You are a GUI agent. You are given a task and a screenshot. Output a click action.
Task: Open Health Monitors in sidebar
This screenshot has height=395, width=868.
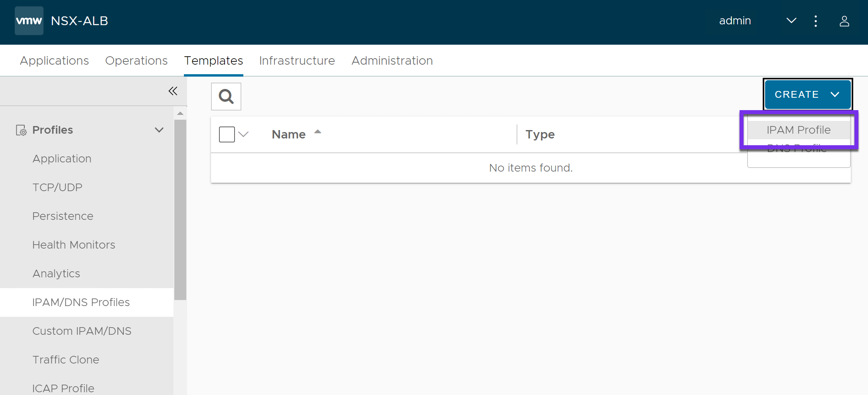[74, 245]
